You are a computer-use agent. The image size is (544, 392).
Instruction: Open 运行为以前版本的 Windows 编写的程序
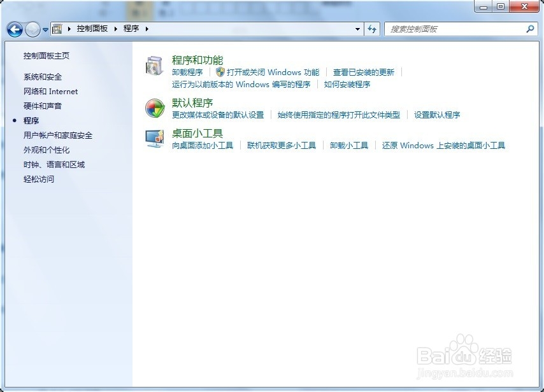pos(241,85)
